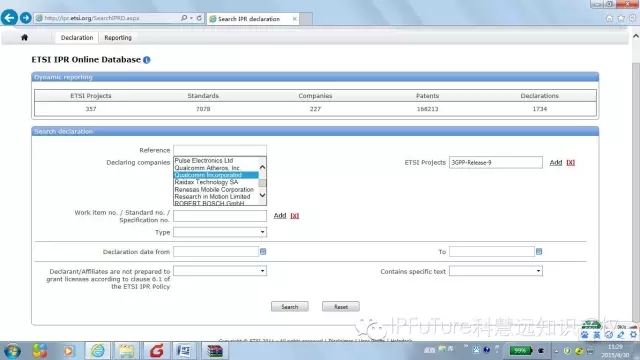Click the To date field
Image resolution: width=640 pixels, height=360 pixels.
(492, 251)
